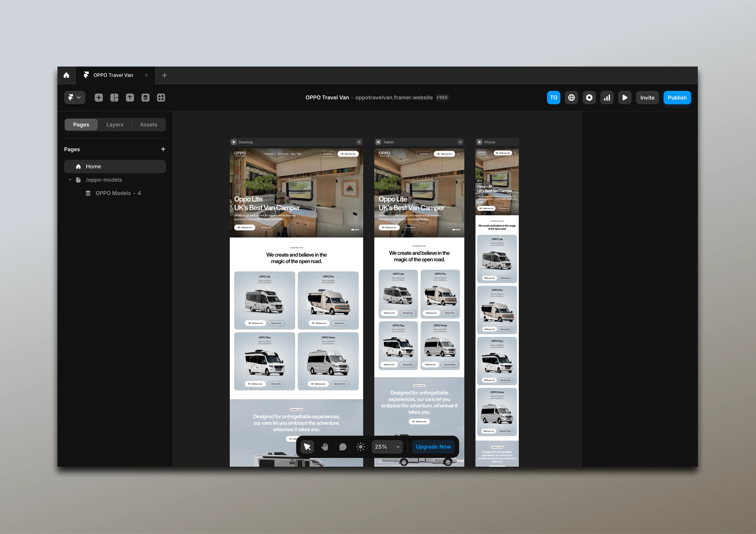This screenshot has height=534, width=756.
Task: Open site analytics with the bar chart icon
Action: pyautogui.click(x=607, y=98)
